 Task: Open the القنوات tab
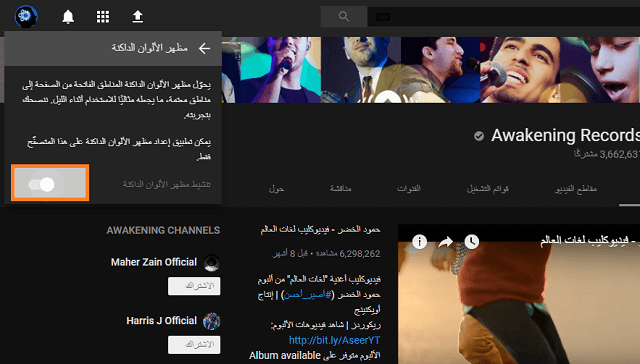tap(409, 188)
